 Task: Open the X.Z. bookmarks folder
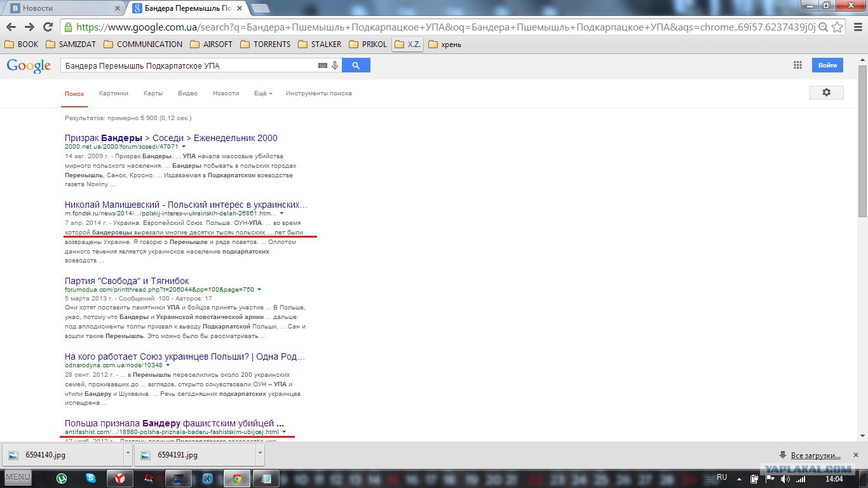[x=407, y=44]
